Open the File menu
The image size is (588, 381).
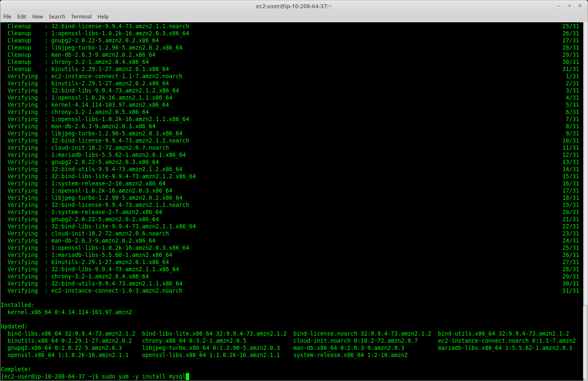pyautogui.click(x=7, y=16)
